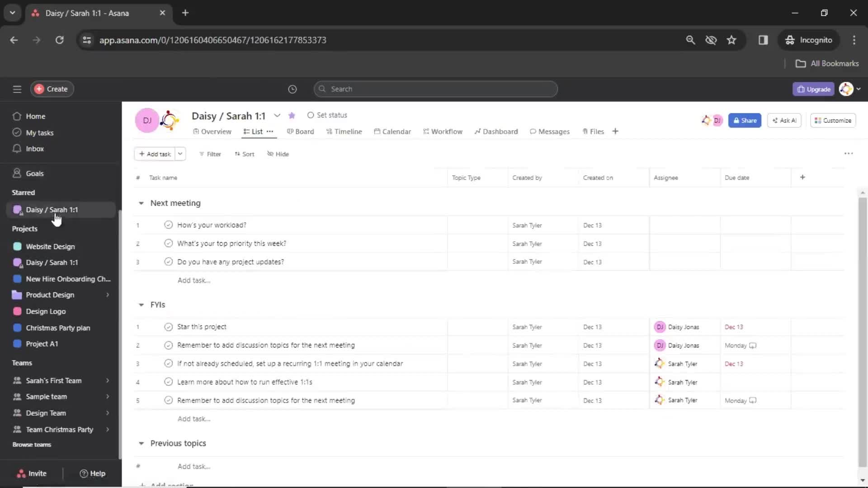The image size is (868, 488).
Task: Click the Ask AI icon button
Action: (784, 120)
